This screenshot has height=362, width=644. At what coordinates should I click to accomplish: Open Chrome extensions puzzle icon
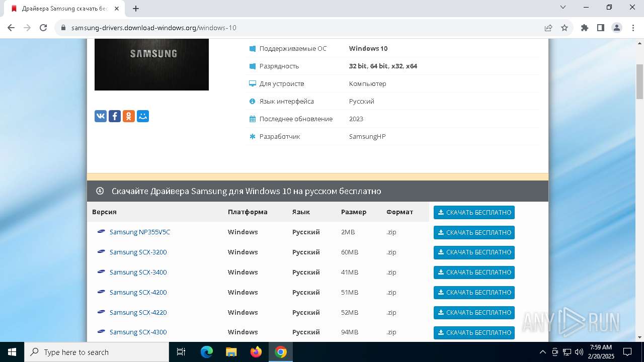[585, 28]
